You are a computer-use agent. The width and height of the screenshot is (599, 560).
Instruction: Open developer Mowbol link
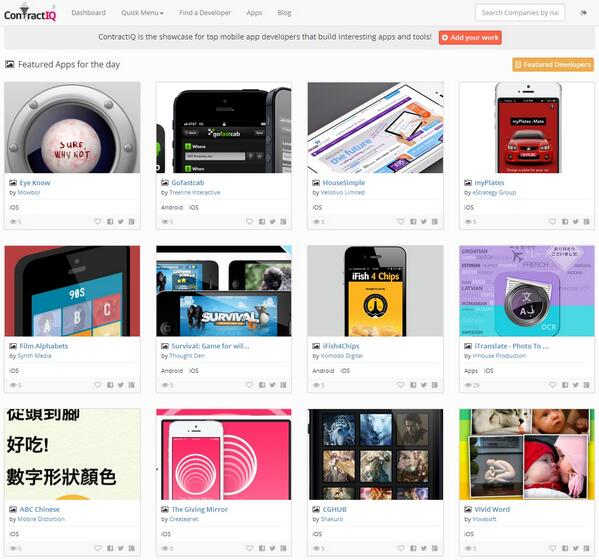29,193
